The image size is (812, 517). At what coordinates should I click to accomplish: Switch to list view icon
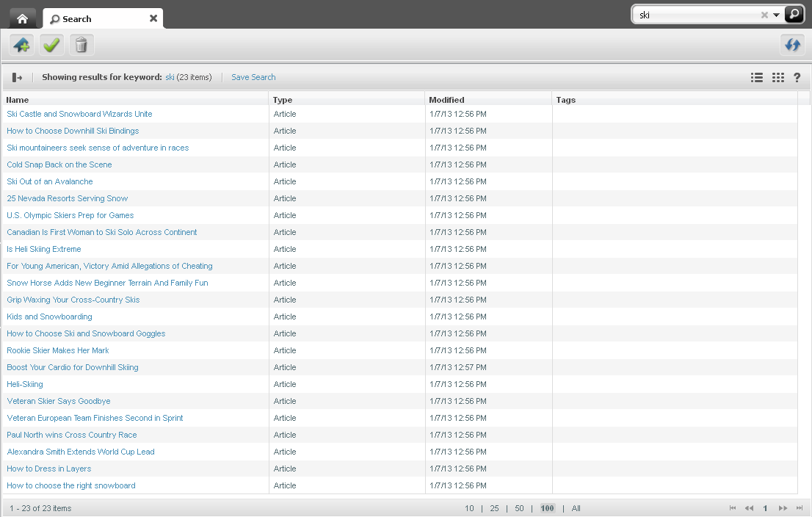757,77
